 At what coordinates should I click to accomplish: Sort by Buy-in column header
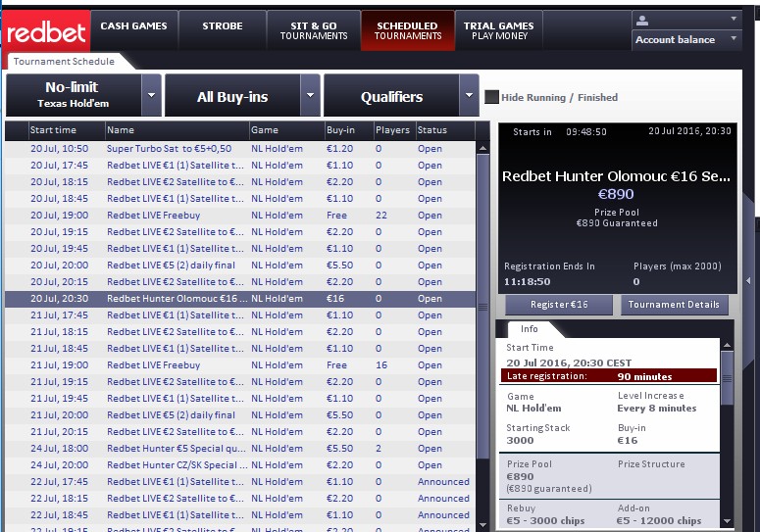tap(349, 130)
